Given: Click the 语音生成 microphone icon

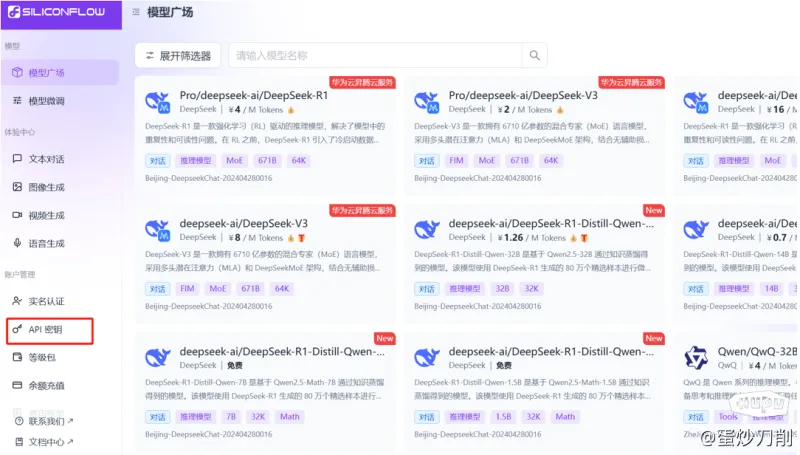Looking at the screenshot, I should pos(17,243).
